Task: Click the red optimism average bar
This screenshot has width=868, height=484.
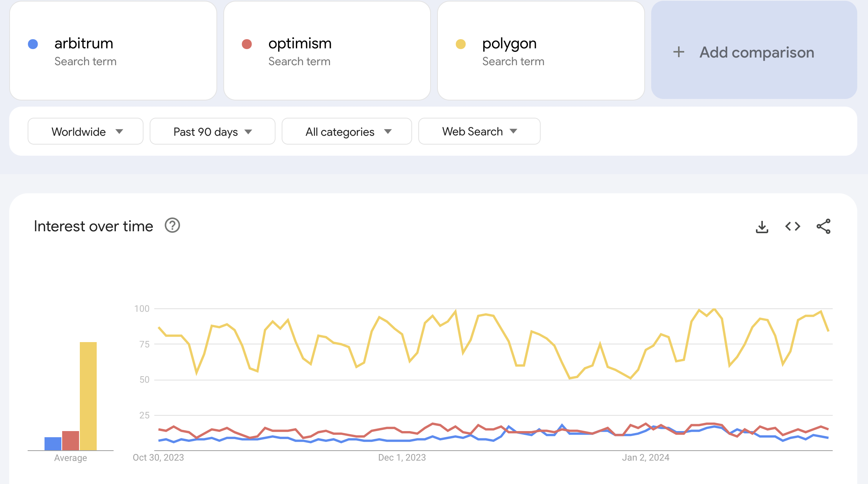Action: (71, 441)
